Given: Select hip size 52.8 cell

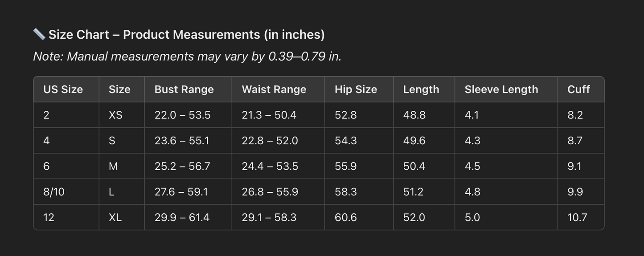Looking at the screenshot, I should [359, 115].
